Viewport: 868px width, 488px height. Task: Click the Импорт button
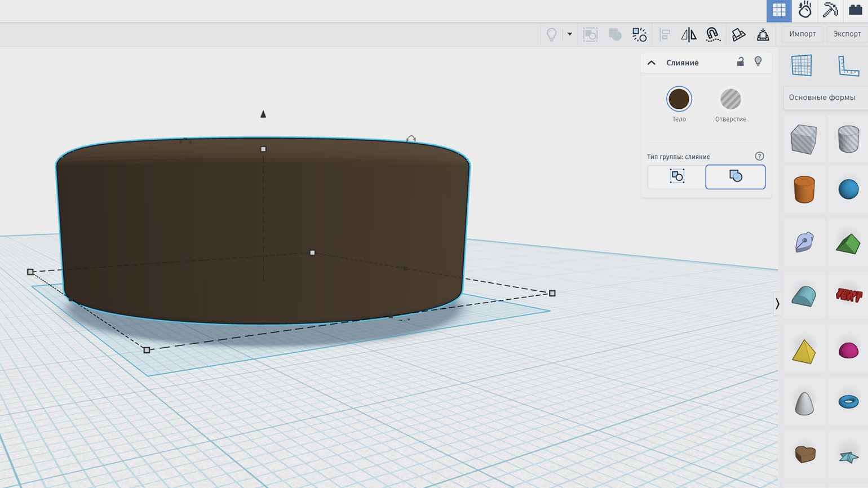click(802, 34)
